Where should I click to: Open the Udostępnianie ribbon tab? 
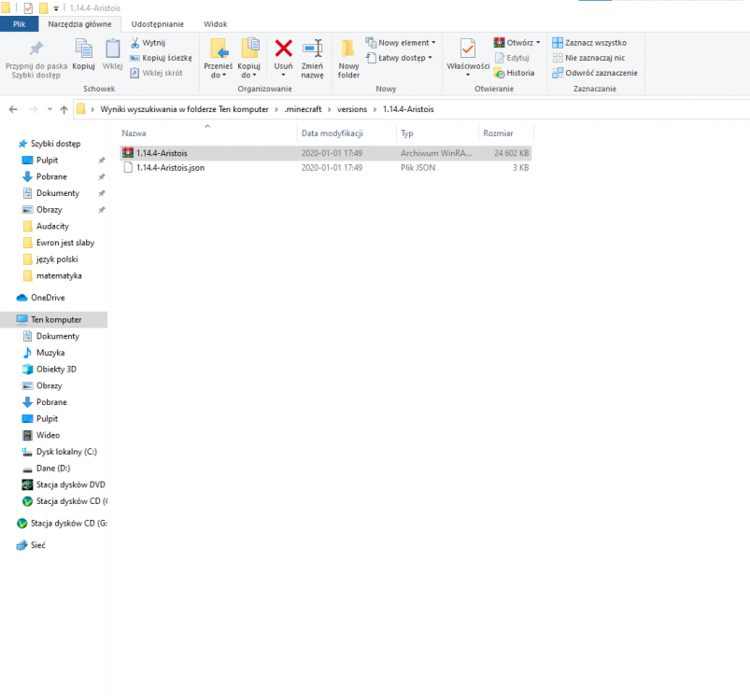tap(158, 23)
